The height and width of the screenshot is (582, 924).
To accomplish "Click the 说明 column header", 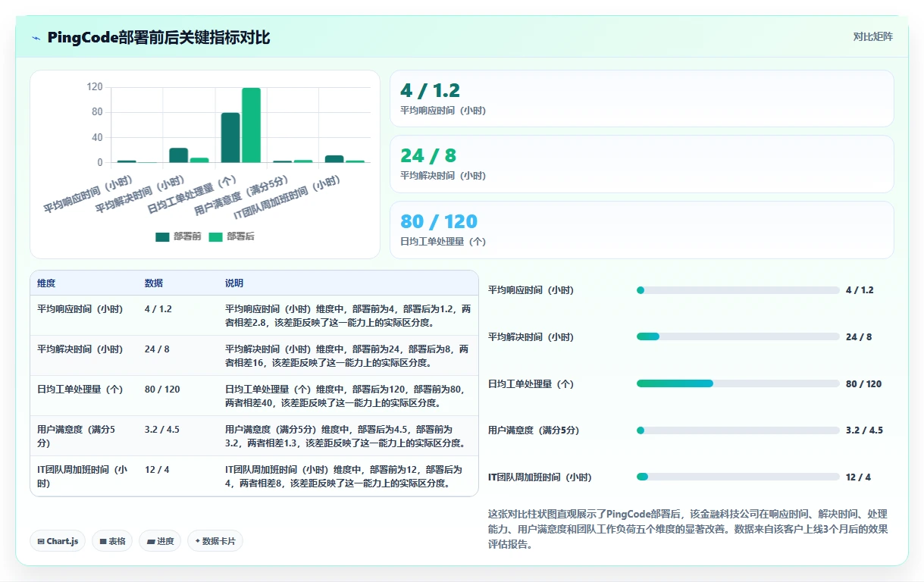I will point(234,283).
